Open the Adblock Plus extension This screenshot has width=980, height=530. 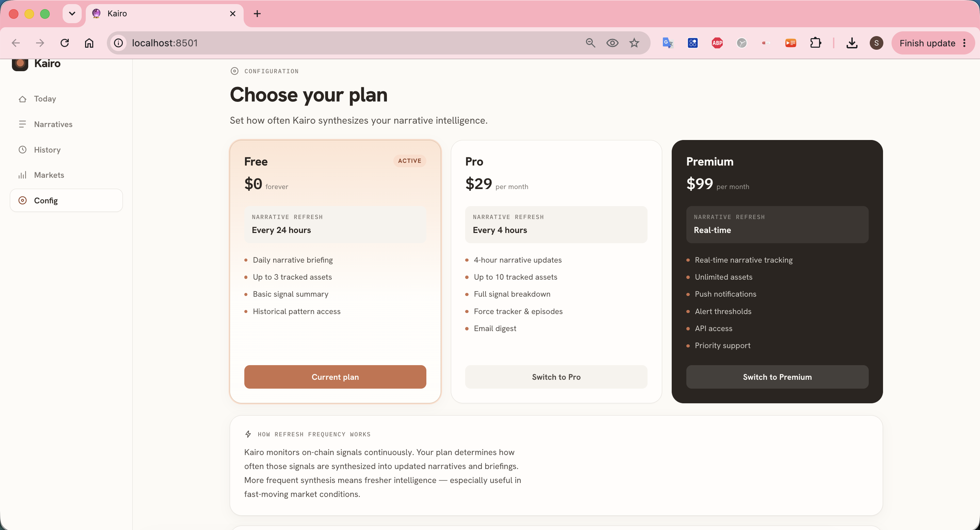(x=717, y=43)
